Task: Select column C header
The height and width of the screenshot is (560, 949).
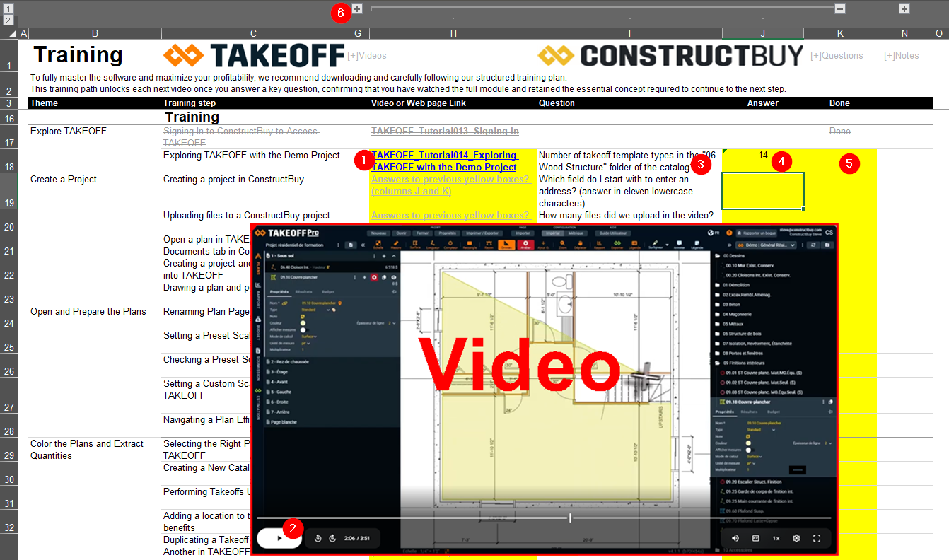Action: (x=253, y=33)
